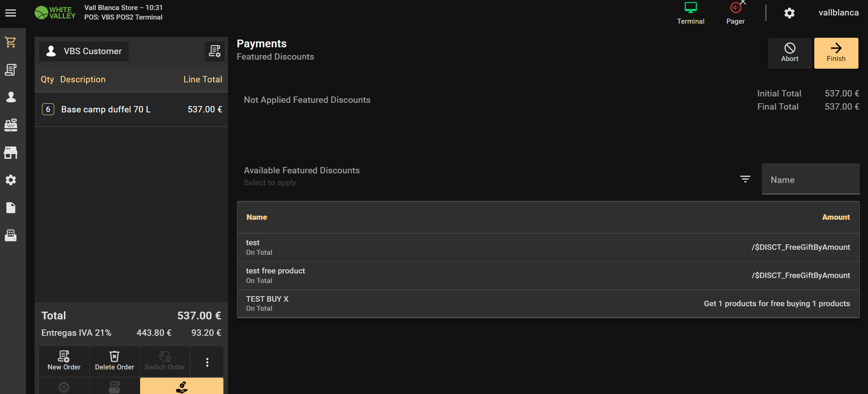Image resolution: width=868 pixels, height=394 pixels.
Task: Open the store sidebar icon
Action: [x=10, y=152]
